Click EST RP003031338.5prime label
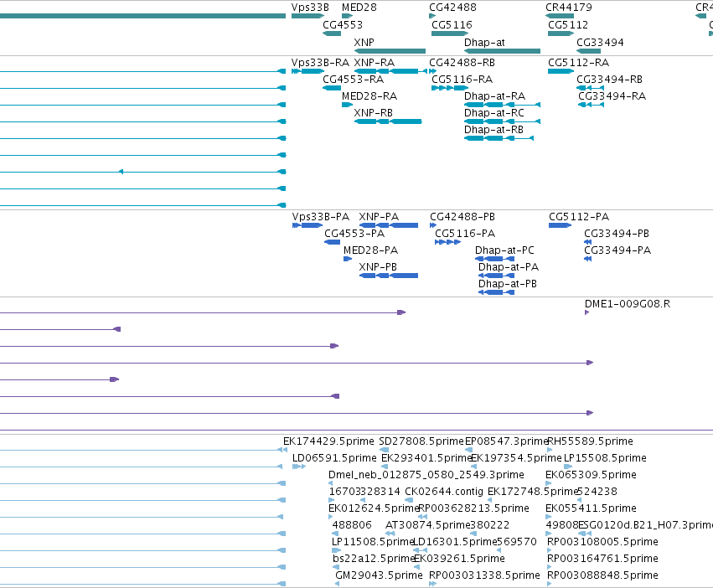The image size is (713, 588). (x=485, y=575)
